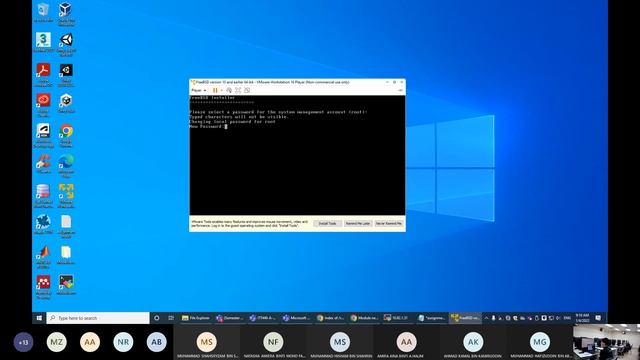This screenshot has height=360, width=640.
Task: Switch to the first Teams taskbar window
Action: pyautogui.click(x=230, y=318)
